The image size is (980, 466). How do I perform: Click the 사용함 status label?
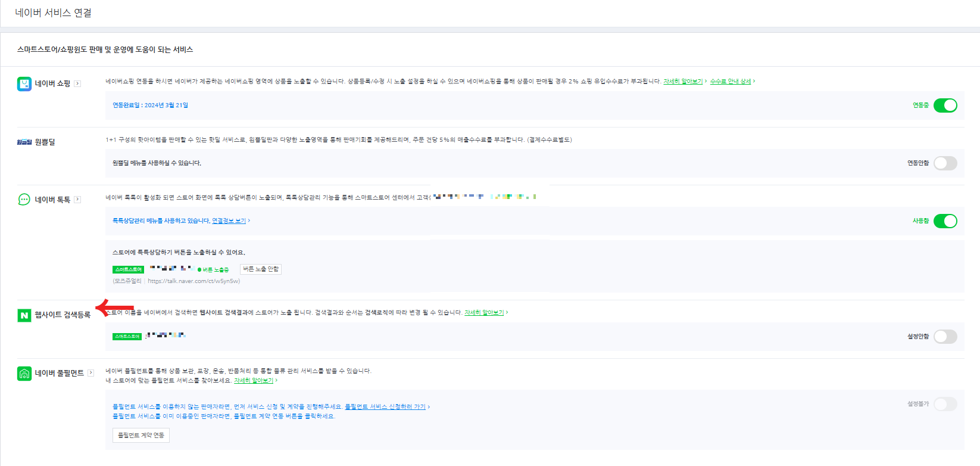920,220
